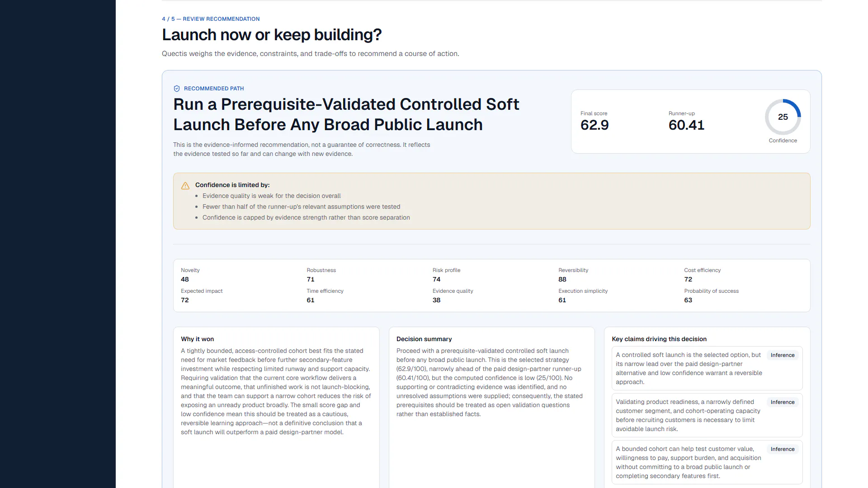Click the Risk profile metric scoring 74
The height and width of the screenshot is (488, 868).
[446, 275]
